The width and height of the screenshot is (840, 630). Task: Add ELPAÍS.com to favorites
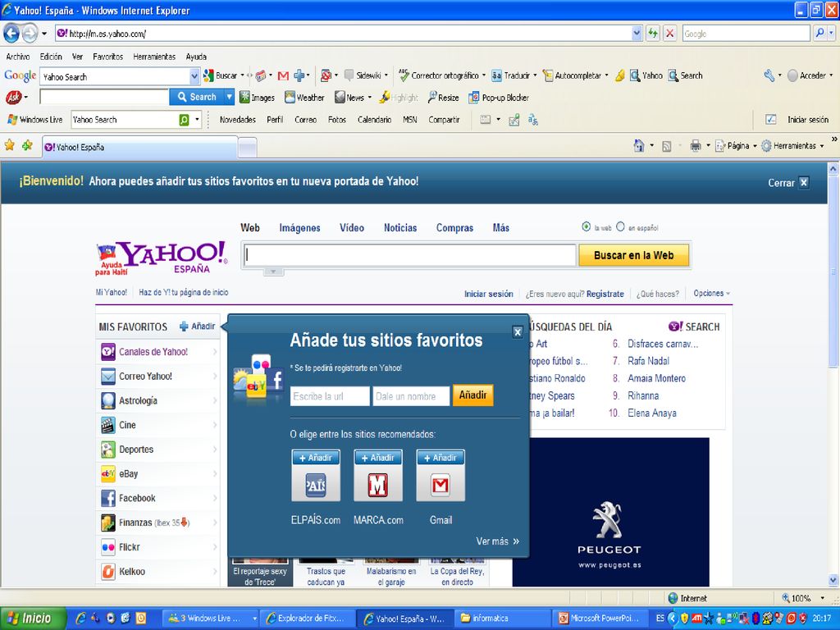click(x=316, y=458)
